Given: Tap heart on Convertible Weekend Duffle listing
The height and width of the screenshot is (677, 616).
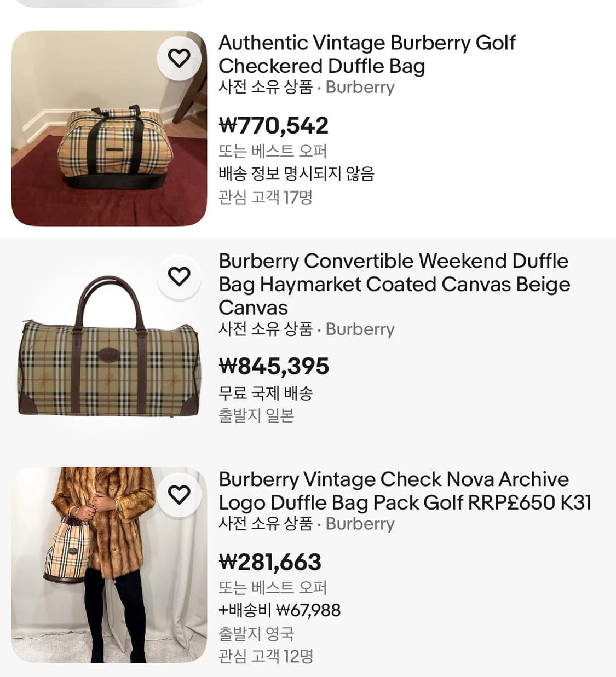Looking at the screenshot, I should tap(179, 276).
